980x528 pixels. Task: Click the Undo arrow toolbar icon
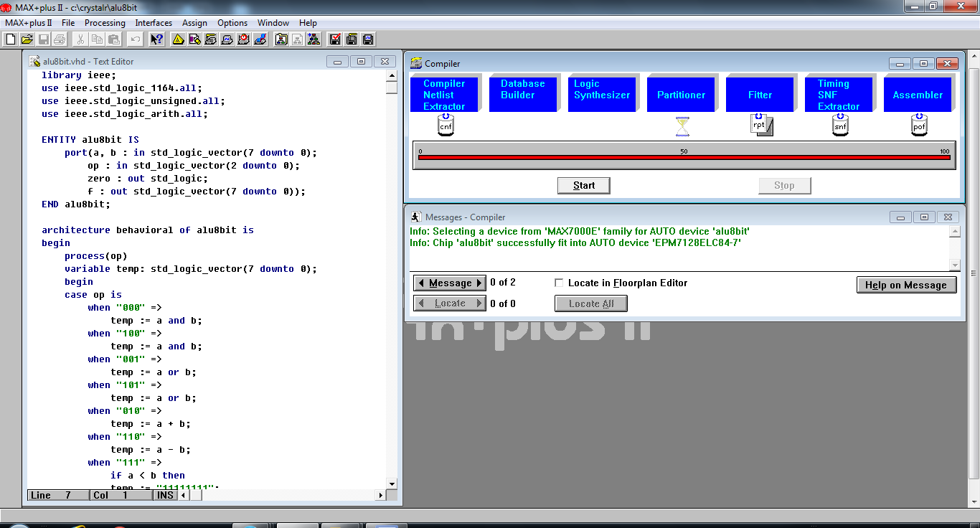point(135,39)
